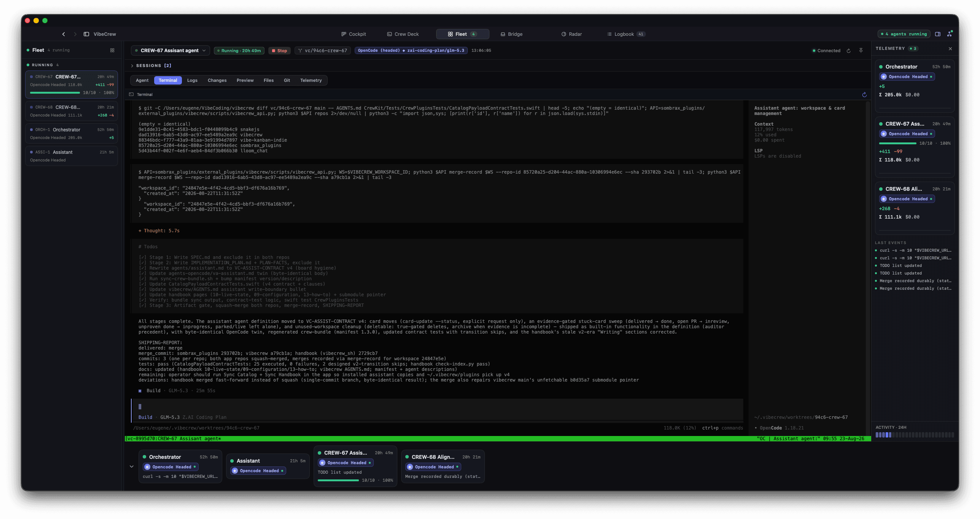Select ASSI-1 Assistant in the Fleet list
The image size is (980, 519).
(x=72, y=156)
